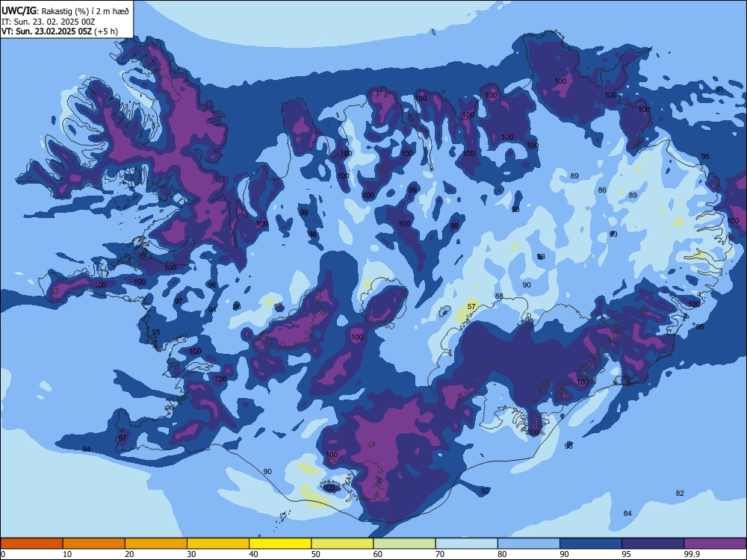Select the golden 30–40 legend swatch

click(x=218, y=544)
